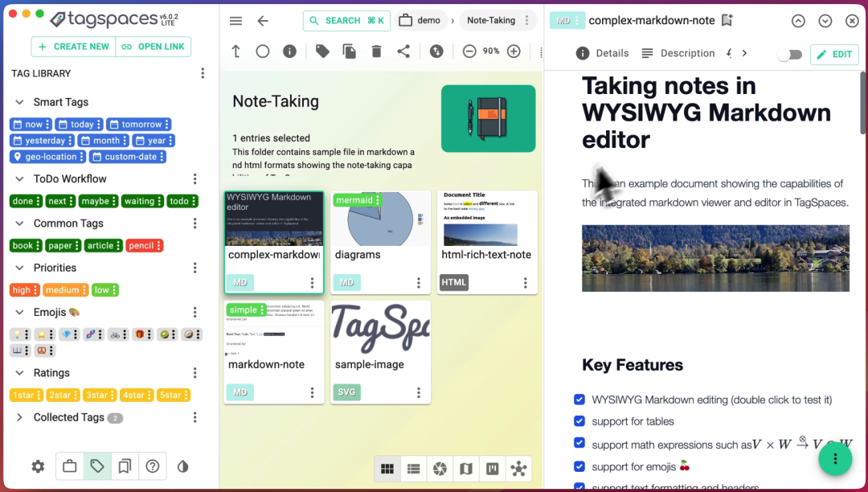Open the map perspective icon
Image resolution: width=868 pixels, height=492 pixels.
tap(466, 469)
